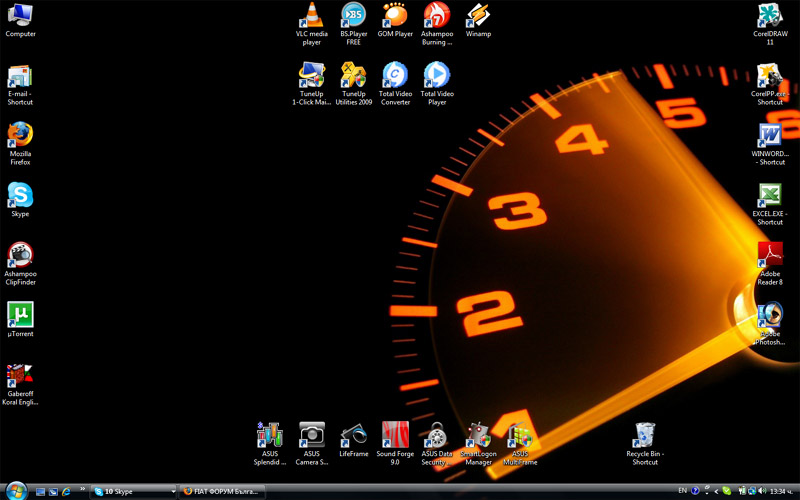
Task: Click the Ashampoo ClipFinder icon
Action: point(20,255)
